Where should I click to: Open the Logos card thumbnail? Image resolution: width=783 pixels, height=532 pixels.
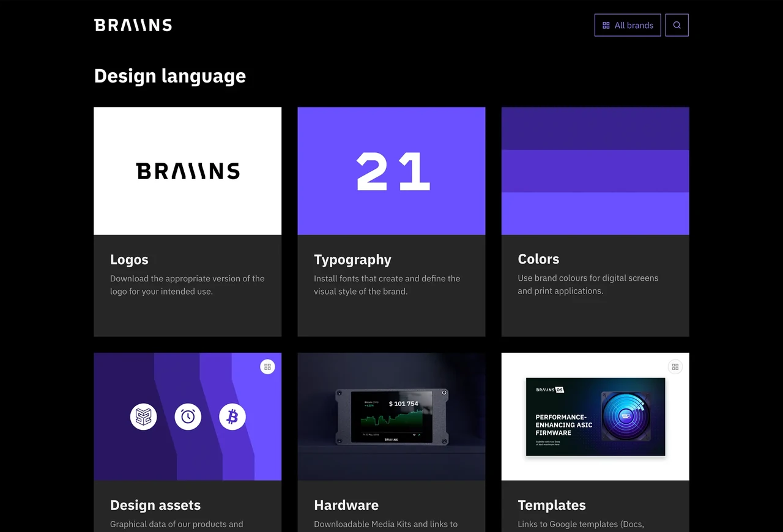click(x=188, y=171)
